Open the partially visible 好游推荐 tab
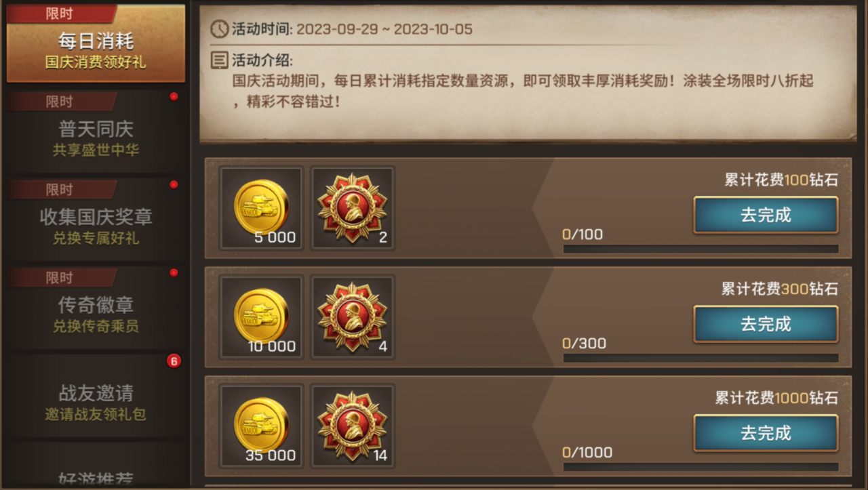The image size is (868, 490). tap(96, 474)
